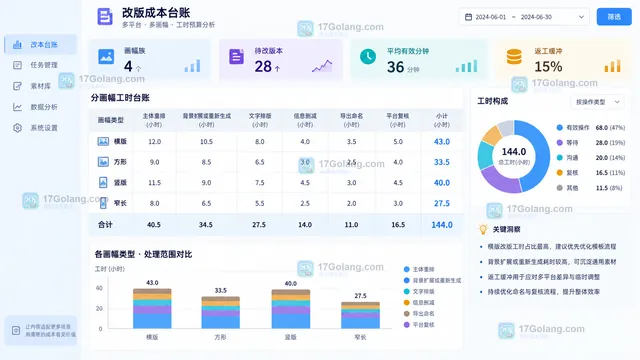Click insight about 返工缓冲用于应对多平台差异
The width and height of the screenshot is (640, 360).
pos(544,277)
